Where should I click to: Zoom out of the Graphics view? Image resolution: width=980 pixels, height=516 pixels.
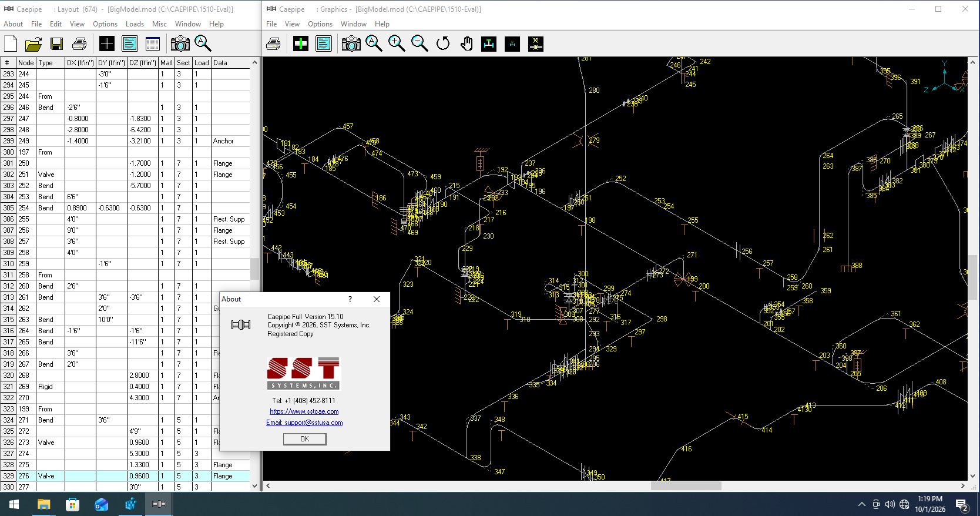419,43
